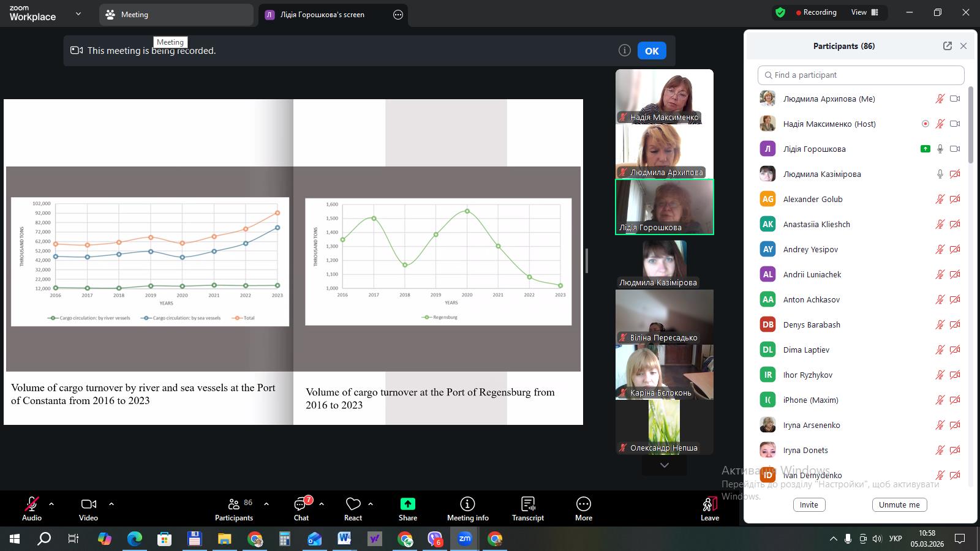Image resolution: width=980 pixels, height=551 pixels.
Task: Click the Find a participant search field
Action: click(x=861, y=75)
